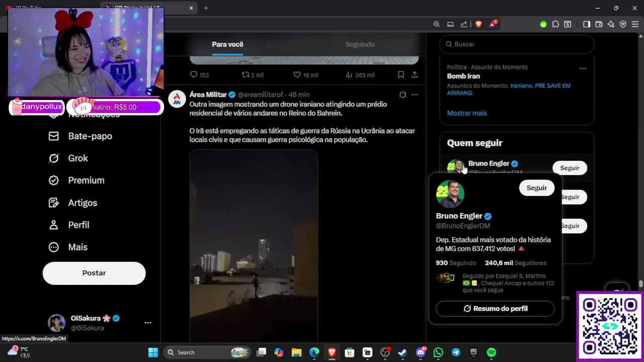644x362 pixels.
Task: Click the zoom magnifier icon in address bar
Action: coord(437,24)
